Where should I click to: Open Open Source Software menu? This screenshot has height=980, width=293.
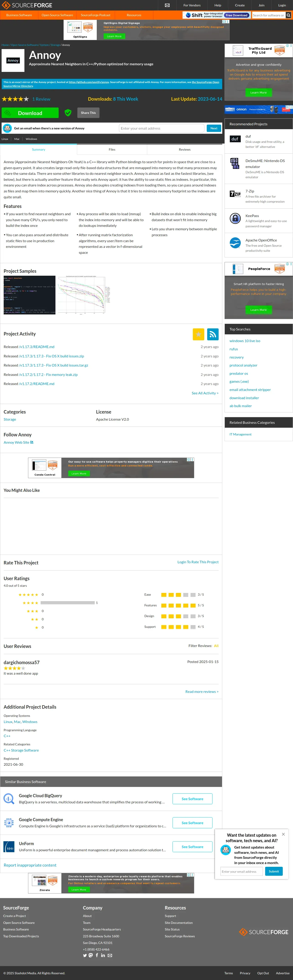pyautogui.click(x=57, y=15)
